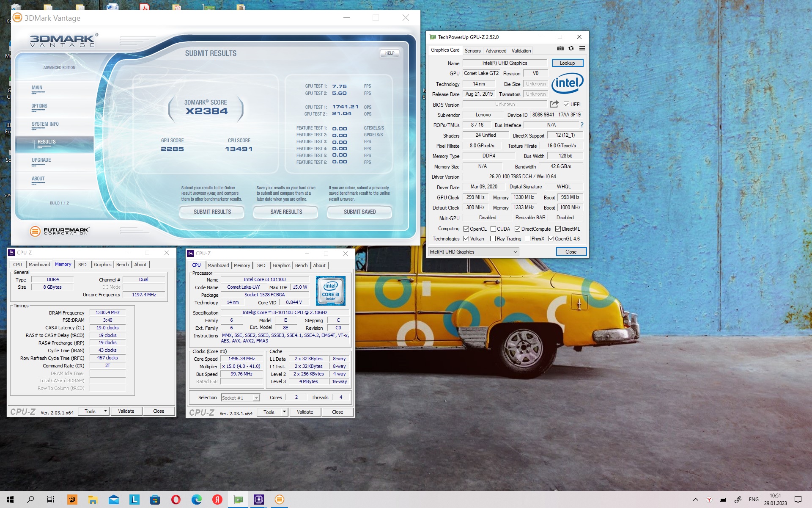
Task: Launch Microsoft Edge from the taskbar
Action: point(196,500)
